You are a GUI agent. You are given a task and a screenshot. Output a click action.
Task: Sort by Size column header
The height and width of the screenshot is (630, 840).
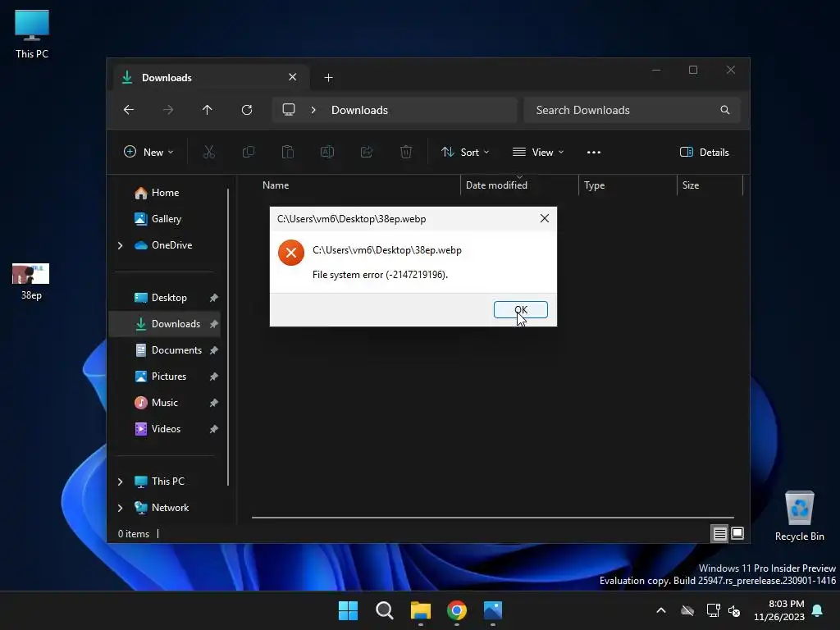tap(710, 185)
